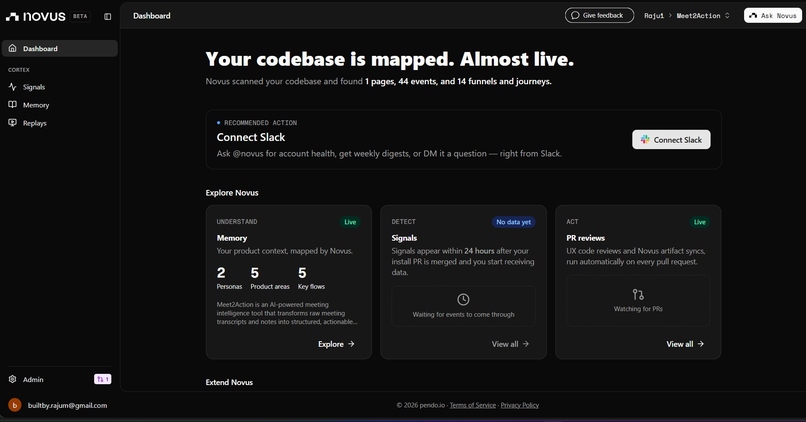This screenshot has height=422, width=806.
Task: Click the Explore Novus heading
Action: [x=232, y=193]
